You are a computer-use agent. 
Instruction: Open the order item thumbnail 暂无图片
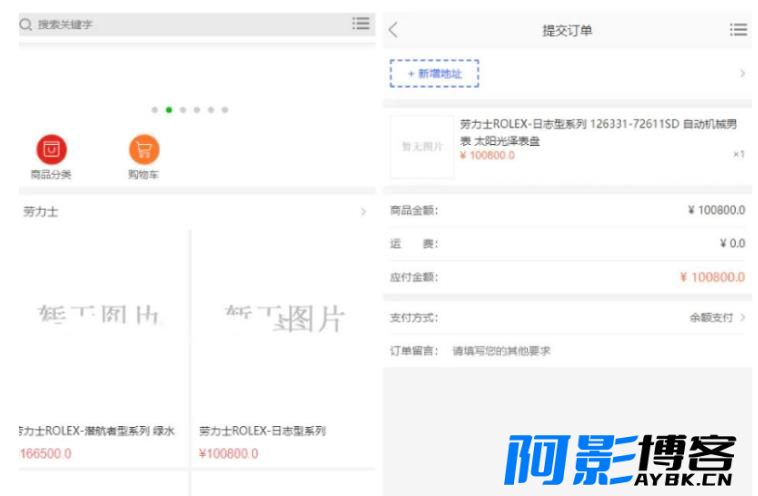[x=422, y=147]
